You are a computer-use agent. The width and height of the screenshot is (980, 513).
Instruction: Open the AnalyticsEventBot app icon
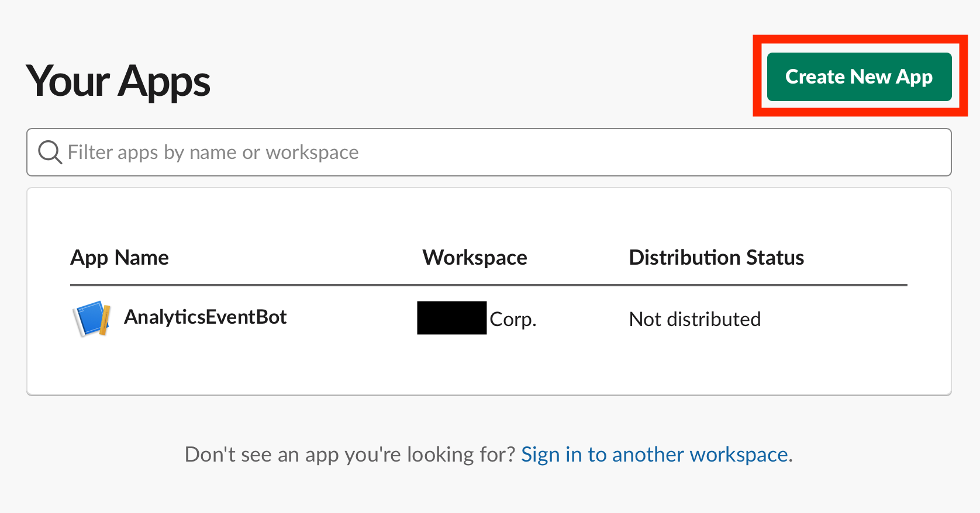92,318
